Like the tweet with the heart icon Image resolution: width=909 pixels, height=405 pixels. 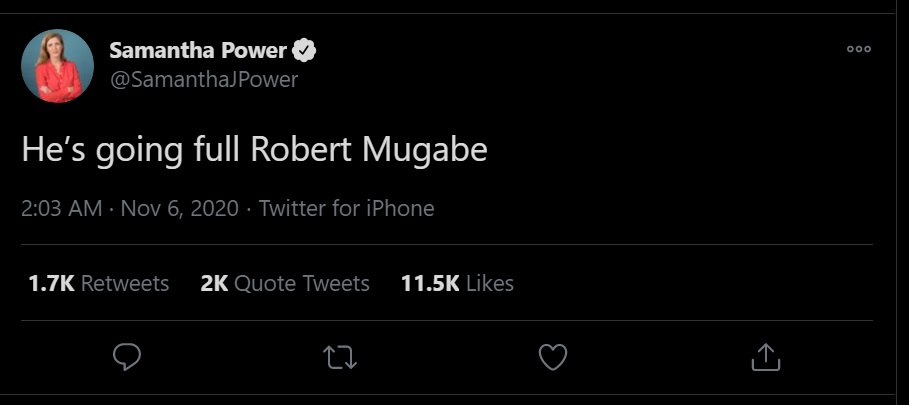coord(553,357)
